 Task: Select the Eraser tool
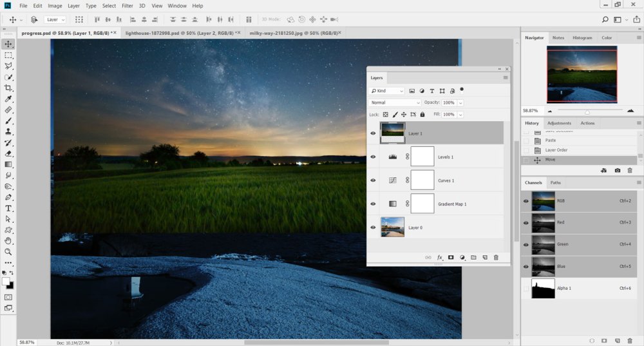click(x=8, y=153)
